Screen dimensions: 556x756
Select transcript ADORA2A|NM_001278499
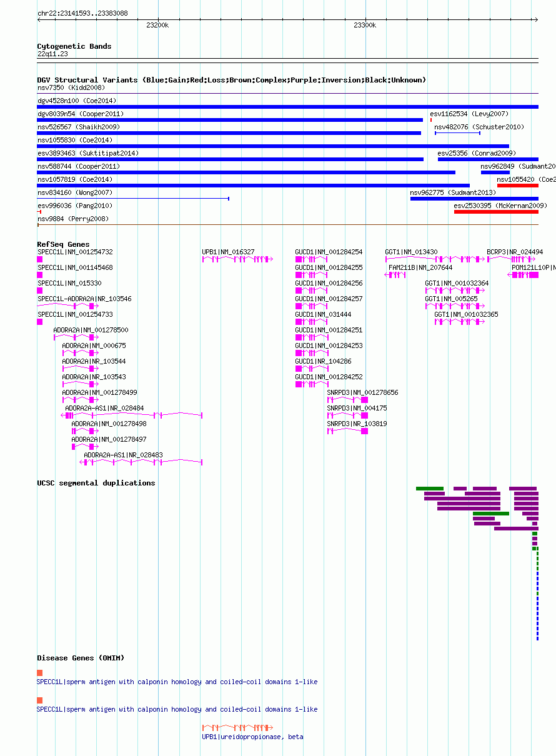pos(99,393)
